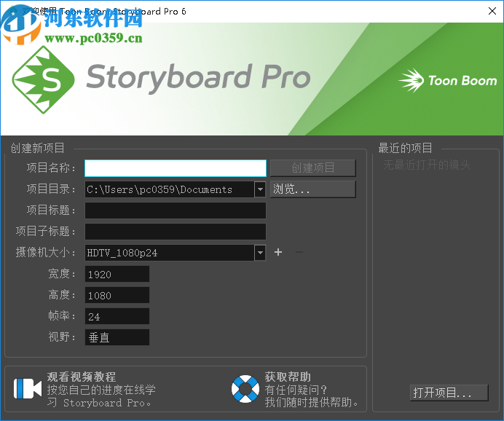Close the welcome dialog window
Image resolution: width=504 pixels, height=421 pixels.
pos(492,11)
